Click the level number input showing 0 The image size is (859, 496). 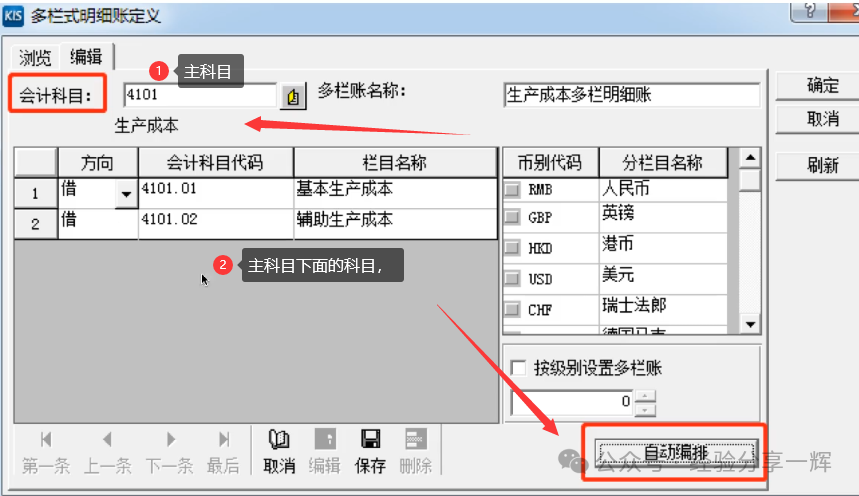[572, 402]
